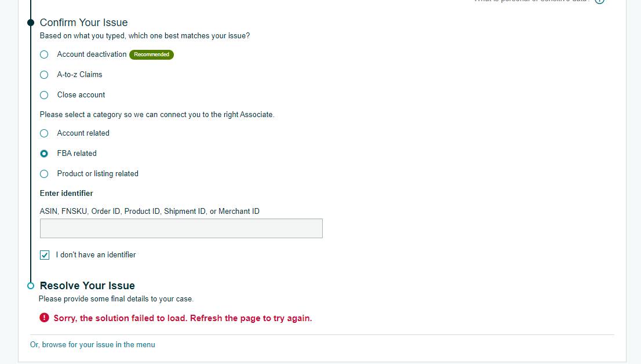This screenshot has height=364, width=641.
Task: Click the info icon beside sensitive data text
Action: [x=599, y=1]
